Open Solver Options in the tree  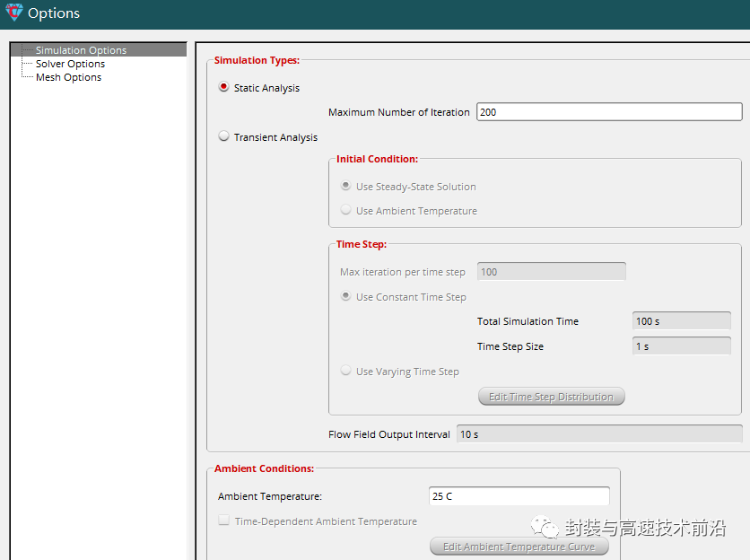[x=70, y=64]
